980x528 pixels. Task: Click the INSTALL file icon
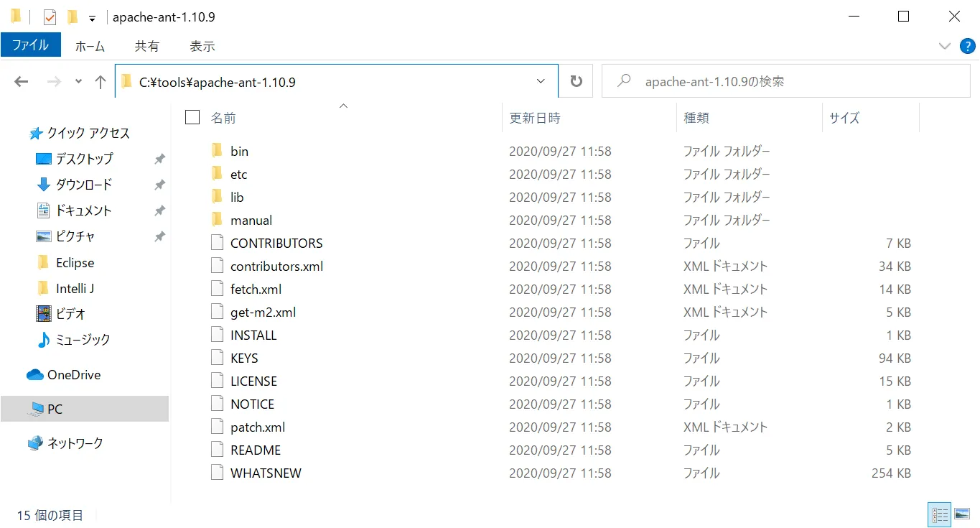218,335
